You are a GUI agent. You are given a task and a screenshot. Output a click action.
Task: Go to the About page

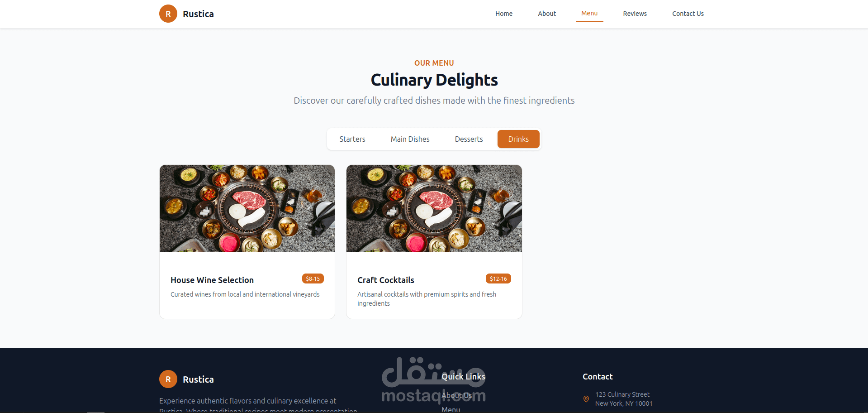point(547,14)
